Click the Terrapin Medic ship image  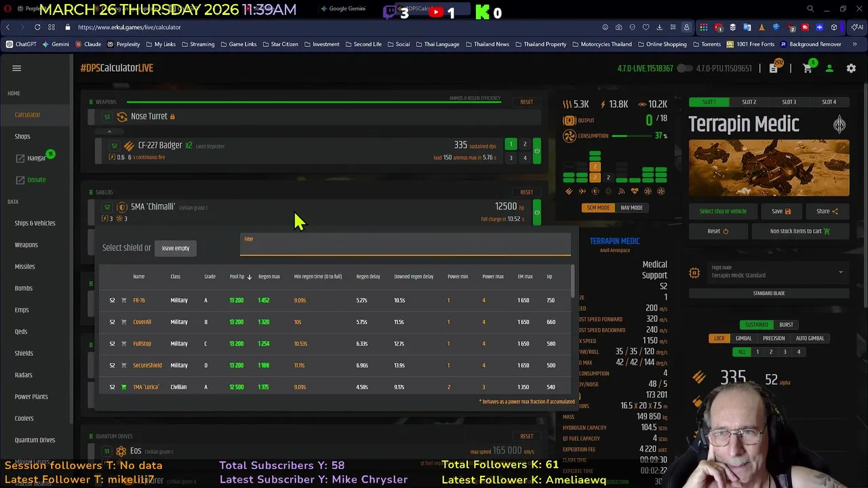769,169
